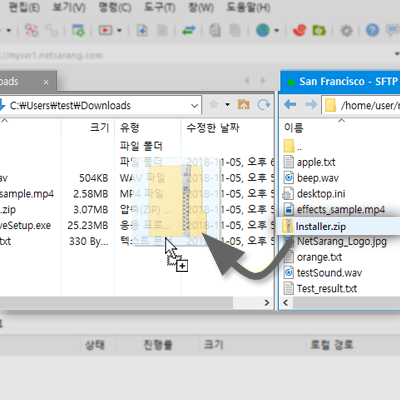Click the grayed document icon next to new file
The height and width of the screenshot is (400, 400).
click(162, 31)
